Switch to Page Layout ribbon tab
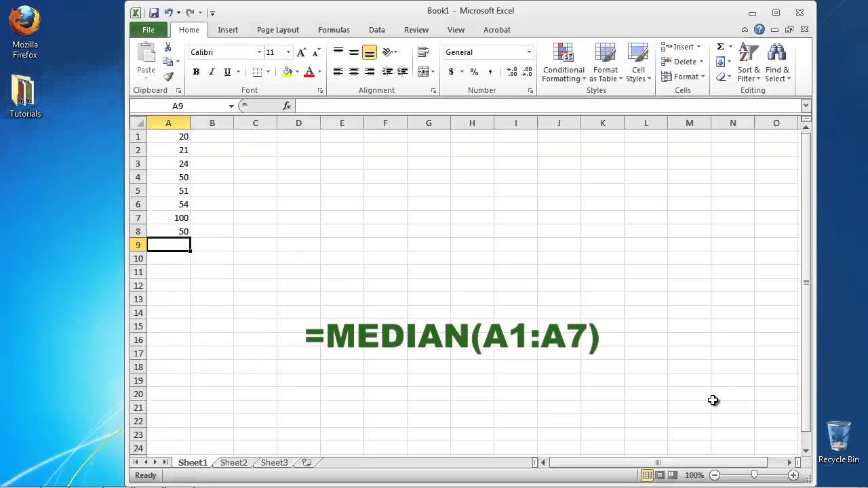 click(278, 30)
